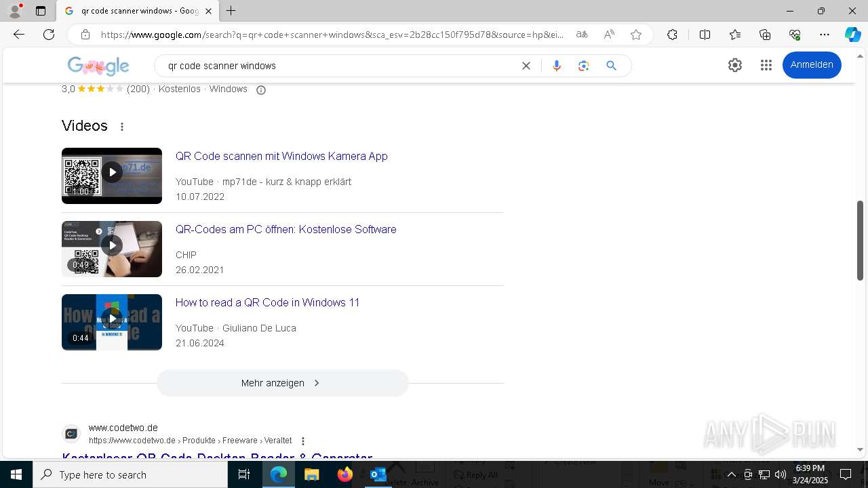
Task: Open Google quick settings gear
Action: point(735,65)
